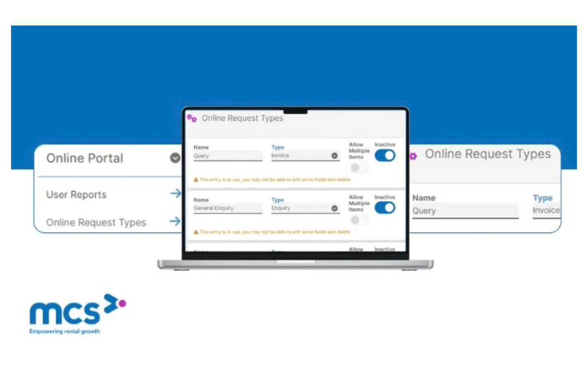Click the chevron circle on the Online Portal header
This screenshot has width=588, height=367.
coord(174,158)
